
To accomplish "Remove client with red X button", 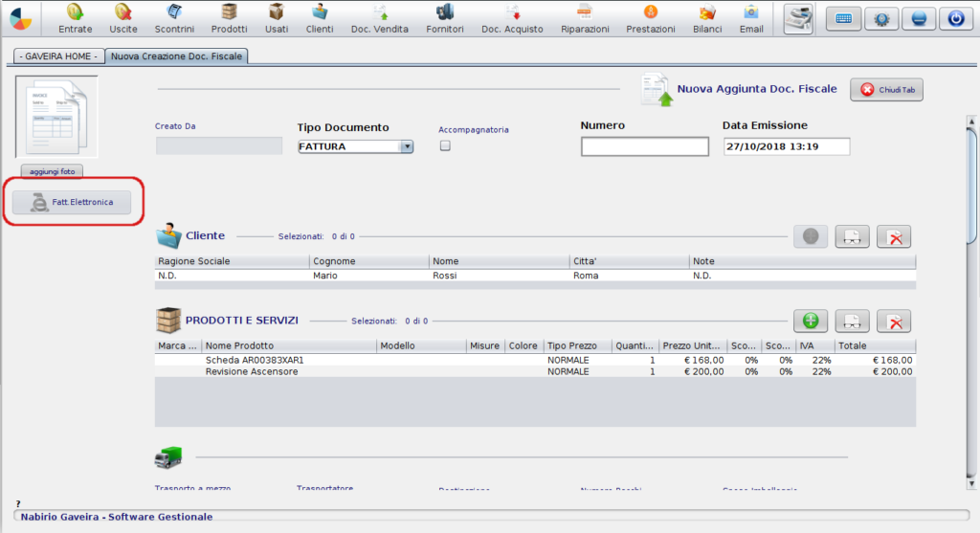I will pyautogui.click(x=894, y=236).
